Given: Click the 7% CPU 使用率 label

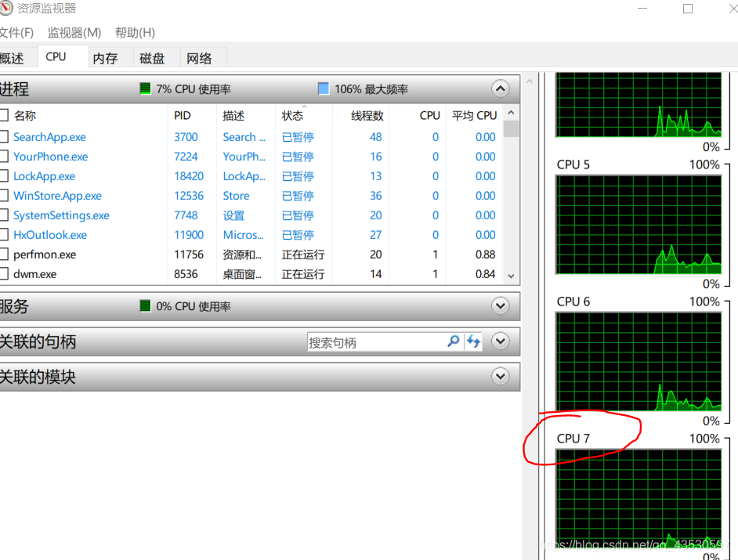Looking at the screenshot, I should point(193,89).
